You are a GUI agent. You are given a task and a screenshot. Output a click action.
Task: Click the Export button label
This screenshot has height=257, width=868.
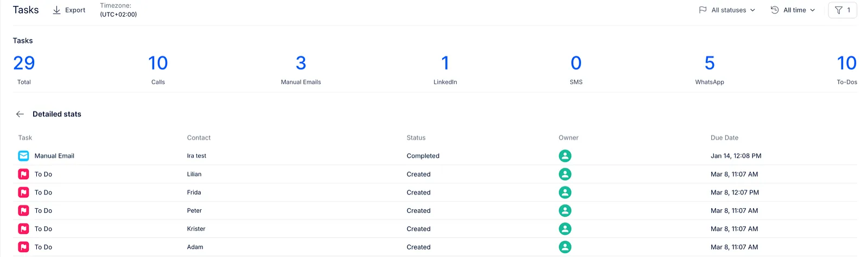(x=75, y=10)
